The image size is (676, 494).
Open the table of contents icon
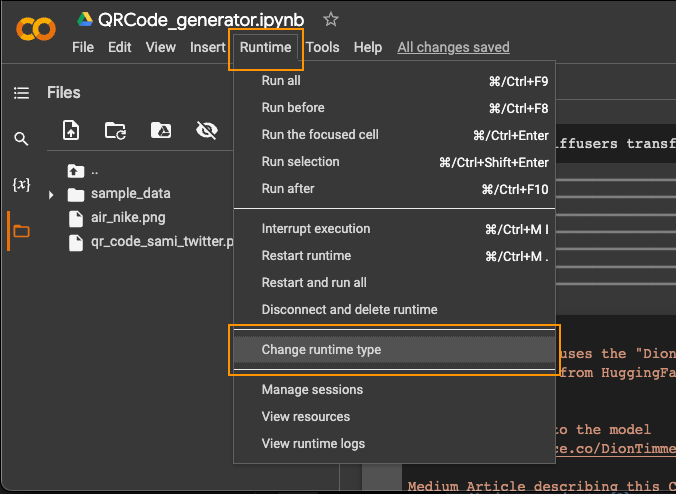[x=21, y=93]
